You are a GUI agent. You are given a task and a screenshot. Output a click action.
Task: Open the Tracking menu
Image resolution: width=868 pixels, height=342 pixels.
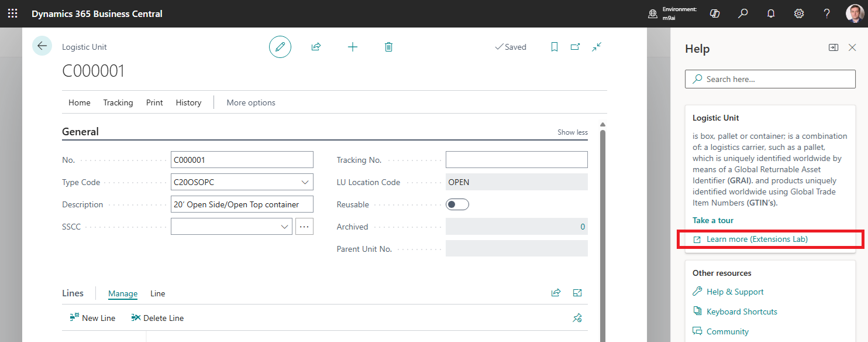(x=118, y=102)
